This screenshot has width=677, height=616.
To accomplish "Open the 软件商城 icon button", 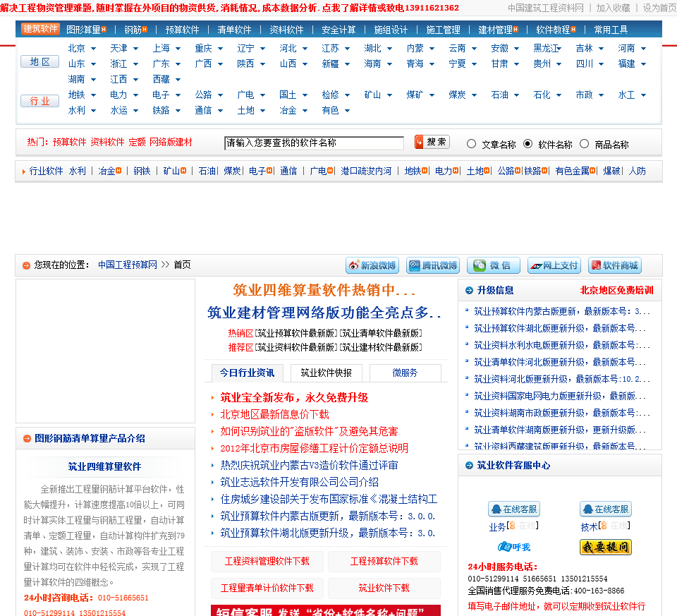I will tap(615, 265).
